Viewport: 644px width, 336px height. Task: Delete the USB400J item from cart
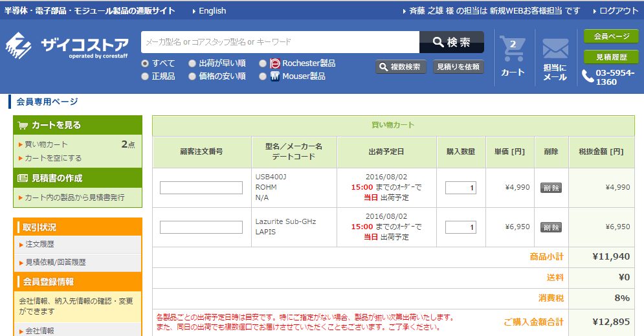(x=551, y=188)
